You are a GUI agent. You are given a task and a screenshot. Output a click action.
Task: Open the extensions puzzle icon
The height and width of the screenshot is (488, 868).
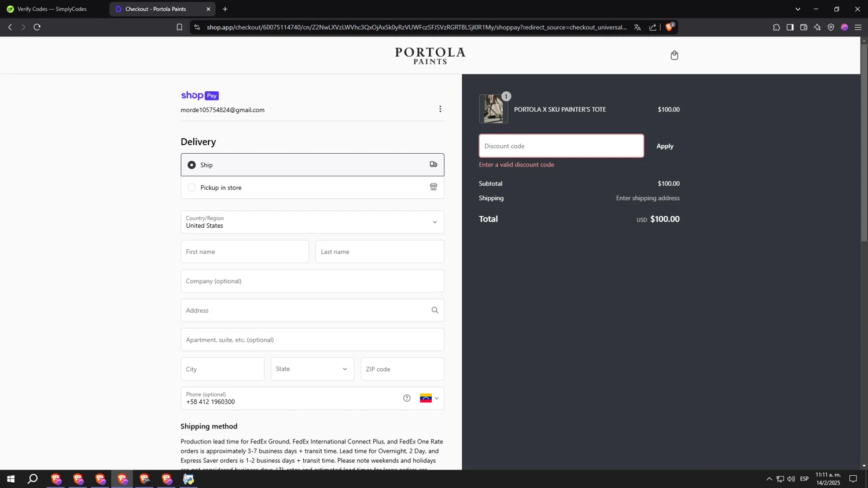[x=776, y=27]
